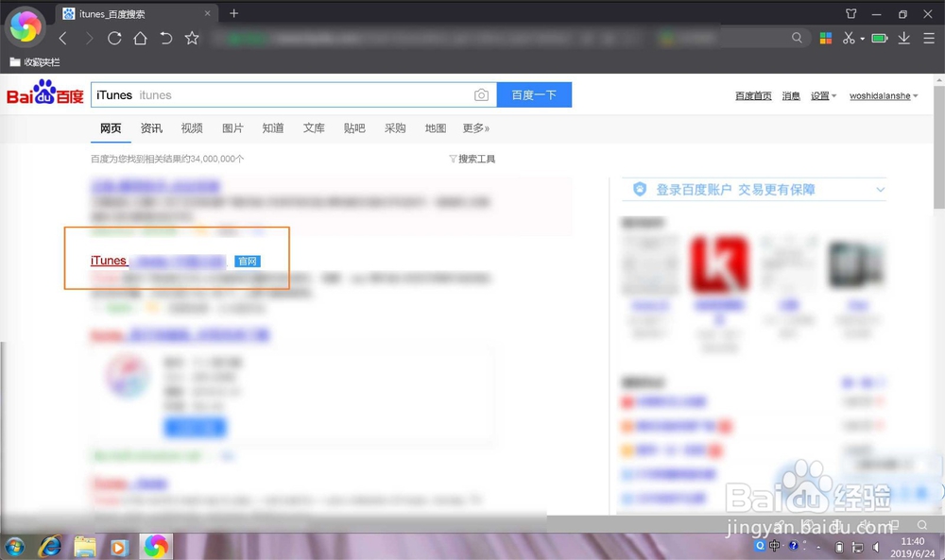This screenshot has height=560, width=945.
Task: Open the media player taskbar icon
Action: tap(119, 547)
